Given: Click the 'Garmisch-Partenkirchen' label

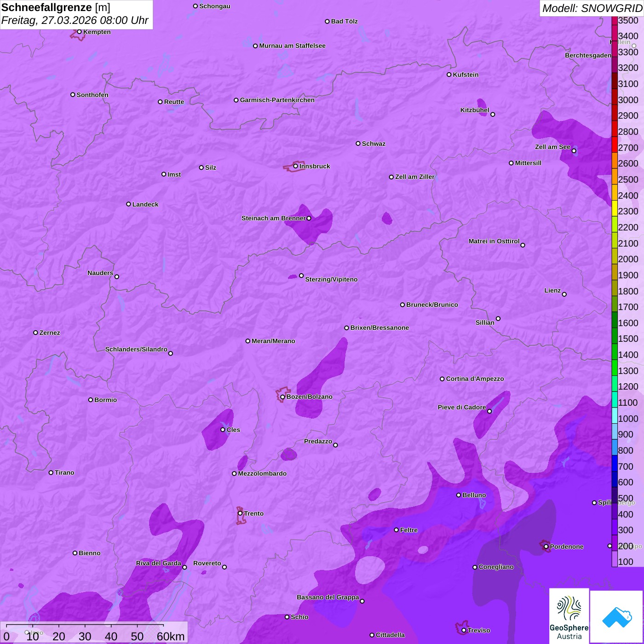Looking at the screenshot, I should tap(277, 100).
